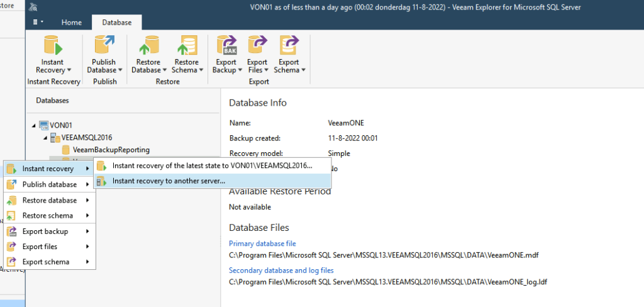Image resolution: width=644 pixels, height=307 pixels.
Task: Click the Export Files ribbon icon
Action: 257,47
